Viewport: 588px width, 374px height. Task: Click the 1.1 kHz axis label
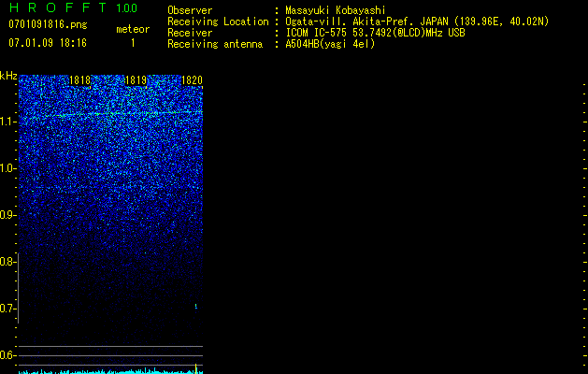8,122
